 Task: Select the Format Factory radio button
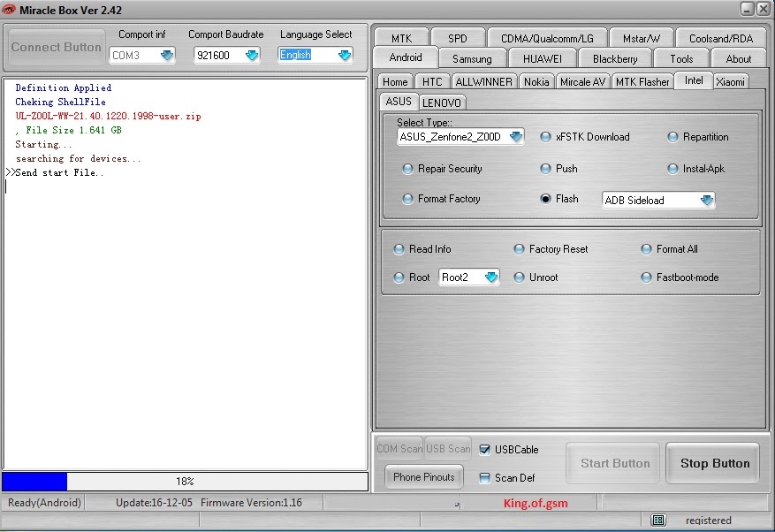(x=407, y=199)
